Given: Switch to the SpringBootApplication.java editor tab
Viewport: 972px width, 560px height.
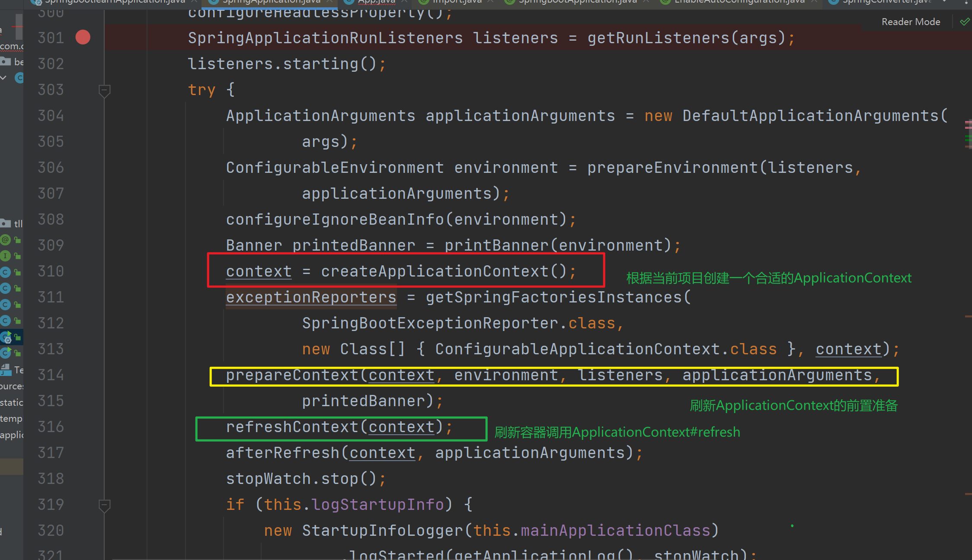Looking at the screenshot, I should (577, 2).
